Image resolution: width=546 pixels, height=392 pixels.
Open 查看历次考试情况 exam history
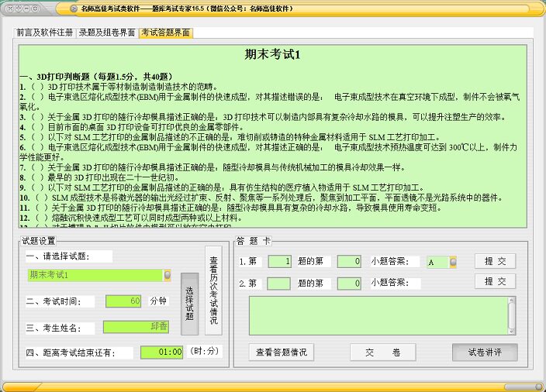(213, 291)
